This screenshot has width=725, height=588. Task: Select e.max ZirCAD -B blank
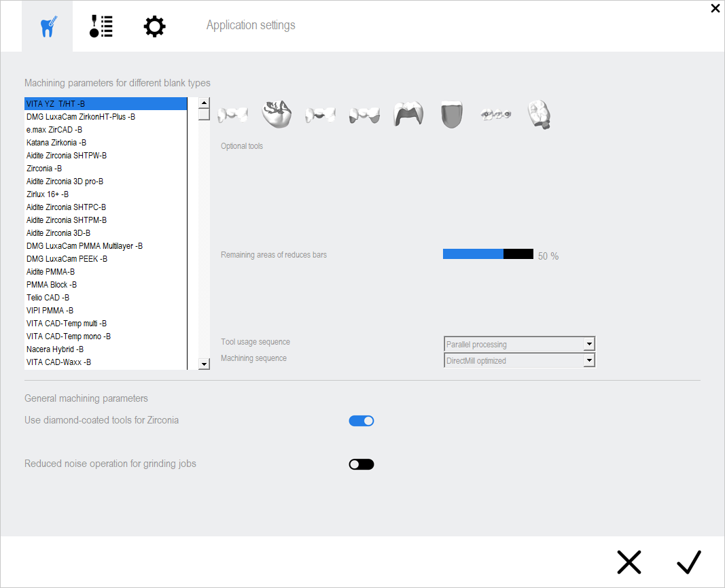click(x=105, y=130)
